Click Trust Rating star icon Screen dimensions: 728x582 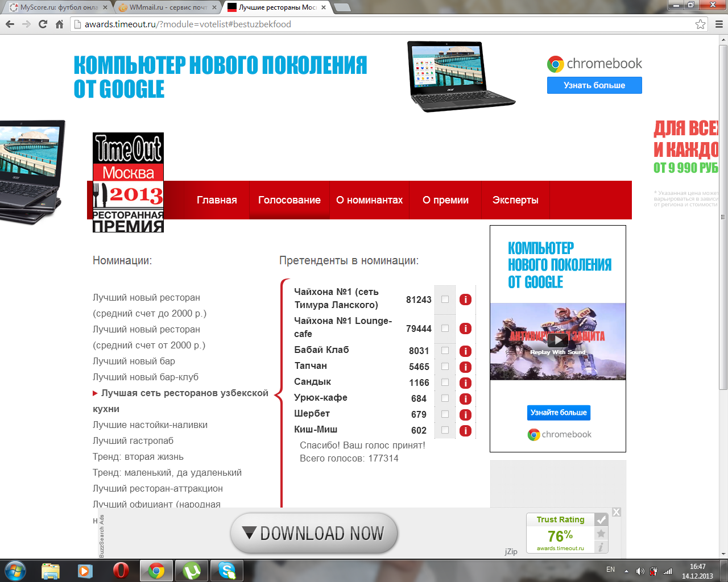point(601,534)
